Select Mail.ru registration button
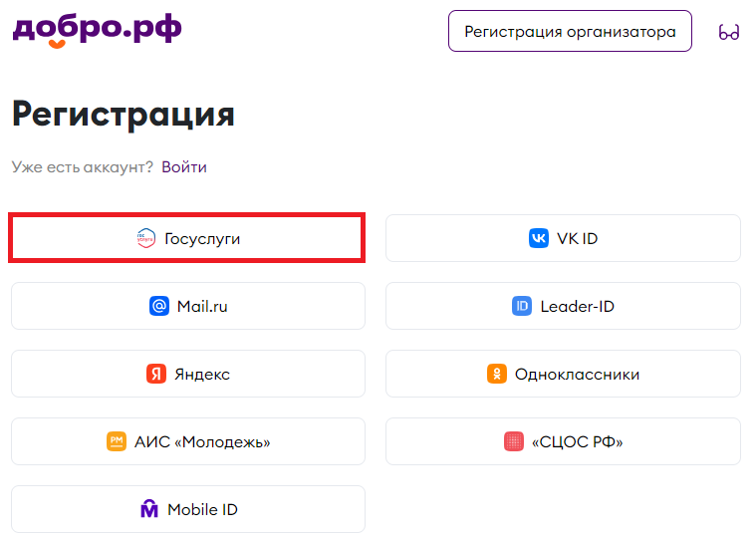Image resolution: width=756 pixels, height=541 pixels. (188, 306)
